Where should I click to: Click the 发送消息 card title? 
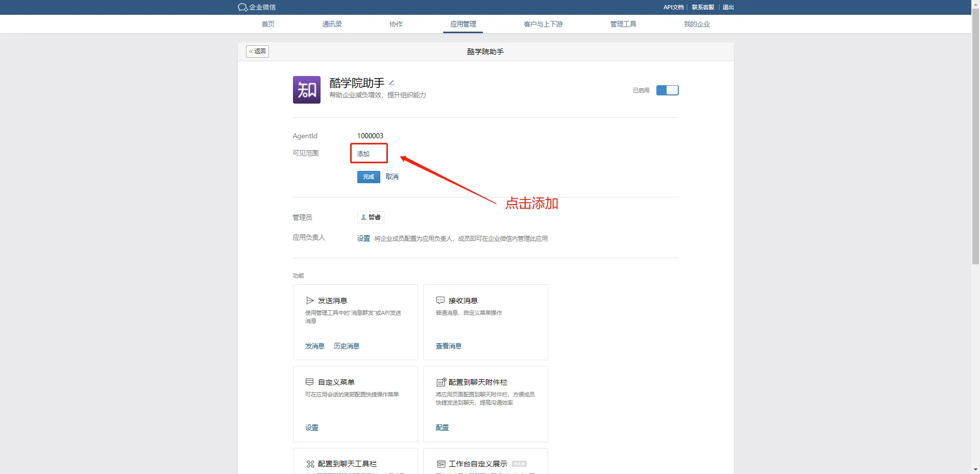point(332,301)
